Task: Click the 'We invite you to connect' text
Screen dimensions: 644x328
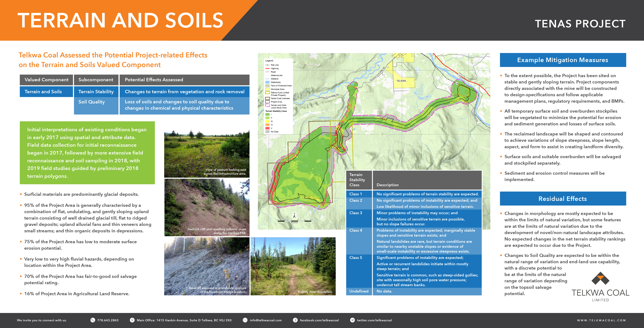Action: [42, 320]
